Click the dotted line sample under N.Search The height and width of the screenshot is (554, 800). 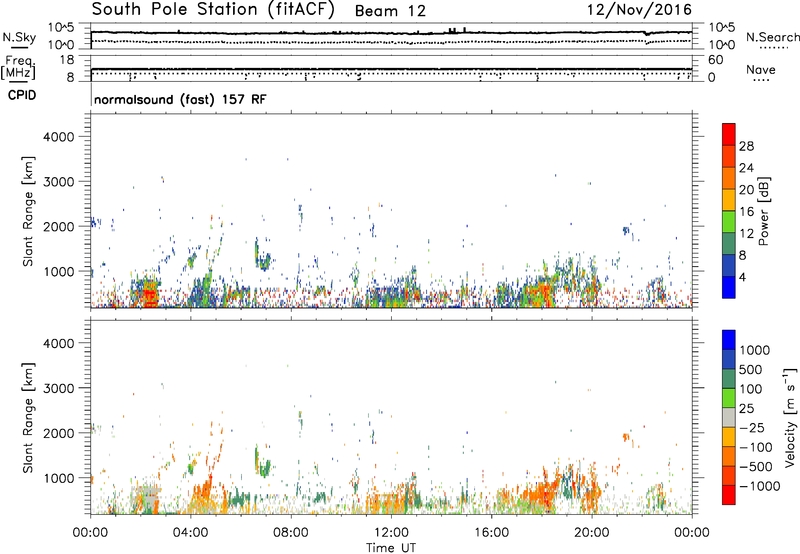click(773, 48)
